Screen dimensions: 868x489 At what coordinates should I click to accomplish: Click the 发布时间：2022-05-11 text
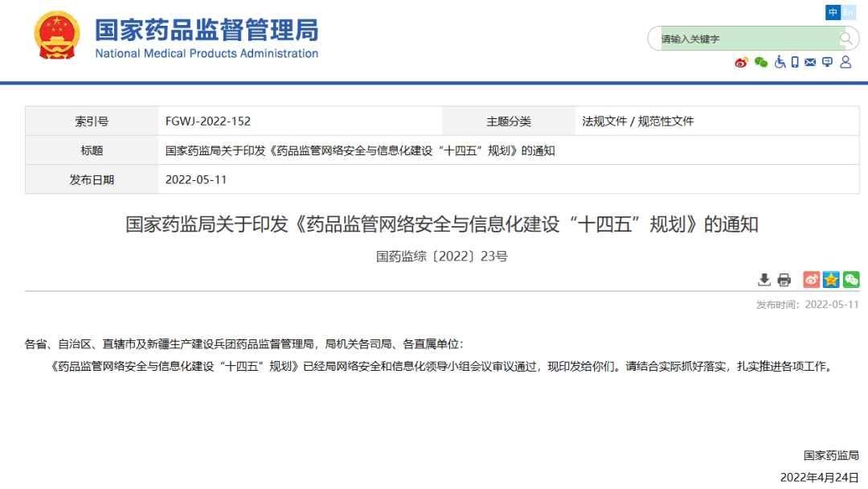(x=807, y=305)
